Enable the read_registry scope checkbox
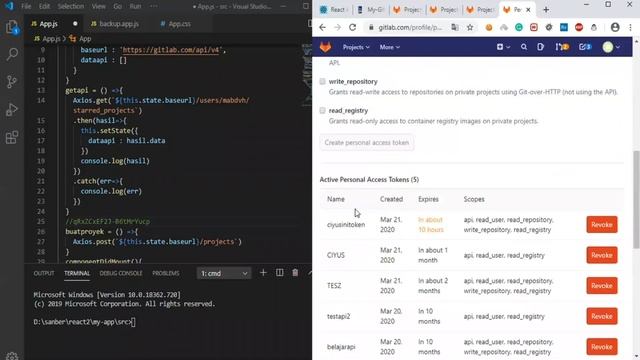640x360 pixels. 322,110
